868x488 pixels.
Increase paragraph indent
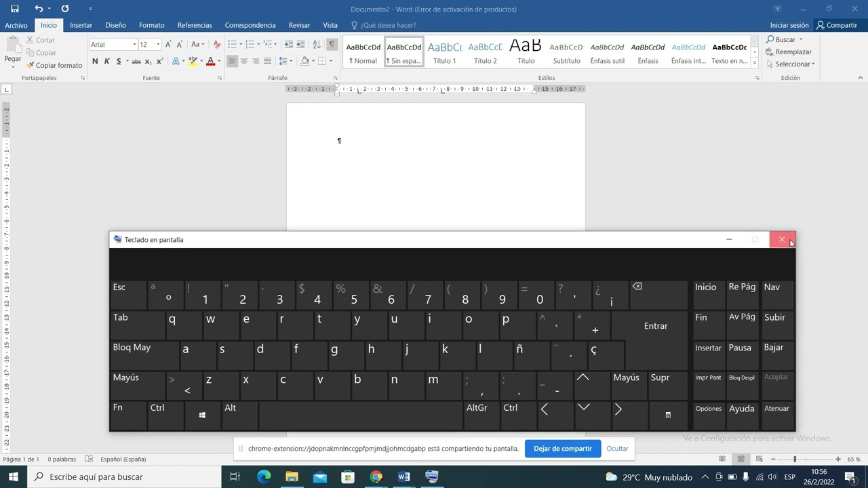pyautogui.click(x=300, y=44)
